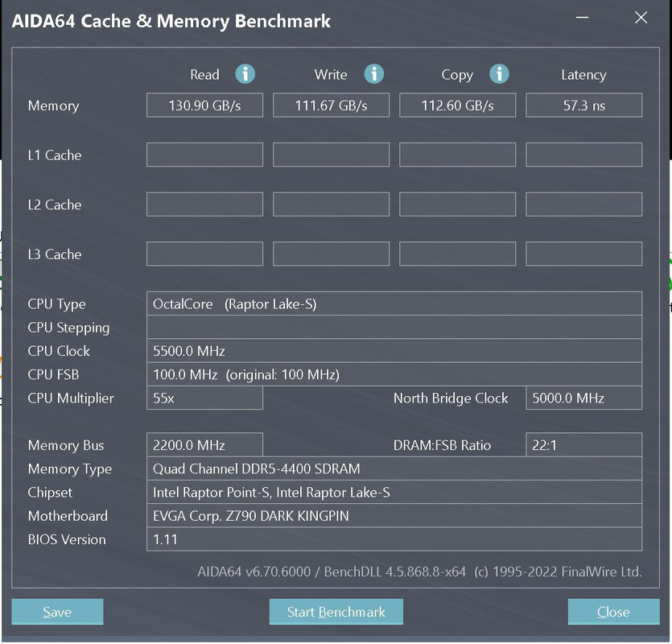
Task: Click BIOS Version value 1.11
Action: coord(394,539)
